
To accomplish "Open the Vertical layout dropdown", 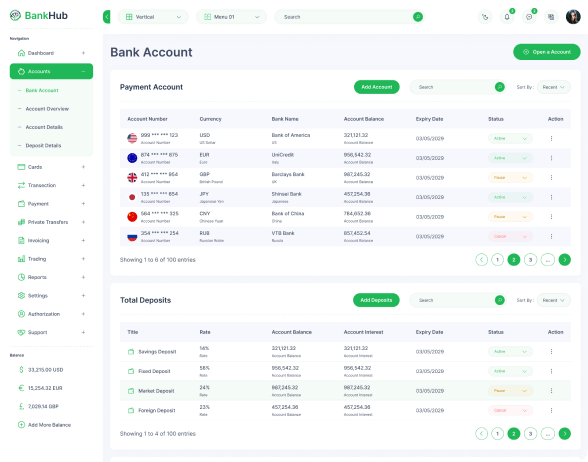I will (153, 17).
